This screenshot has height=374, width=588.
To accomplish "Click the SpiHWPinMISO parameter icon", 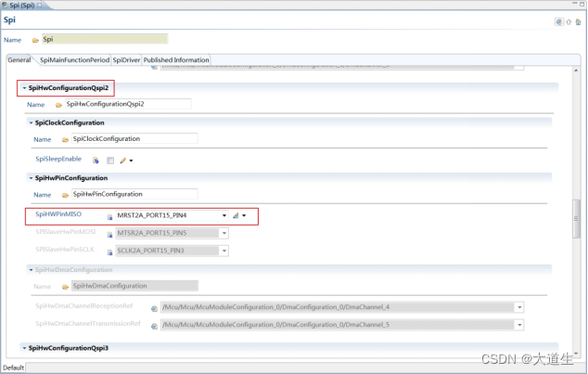I will click(109, 217).
